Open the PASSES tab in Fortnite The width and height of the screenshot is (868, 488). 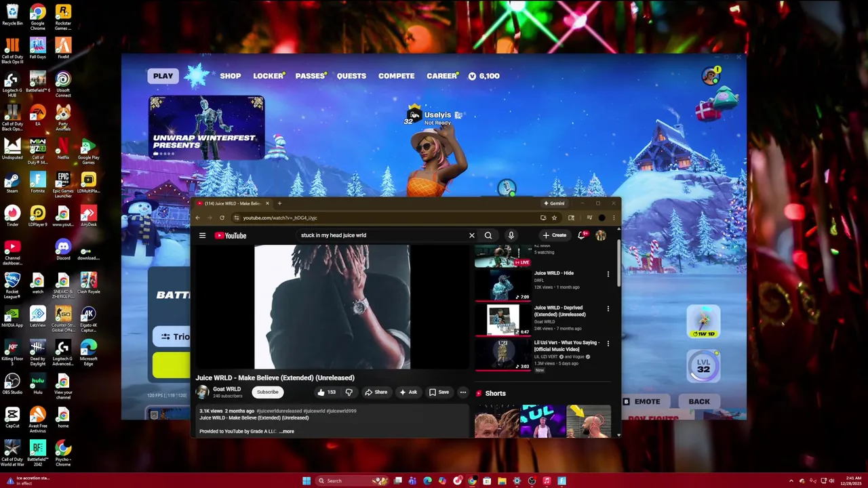pyautogui.click(x=311, y=76)
